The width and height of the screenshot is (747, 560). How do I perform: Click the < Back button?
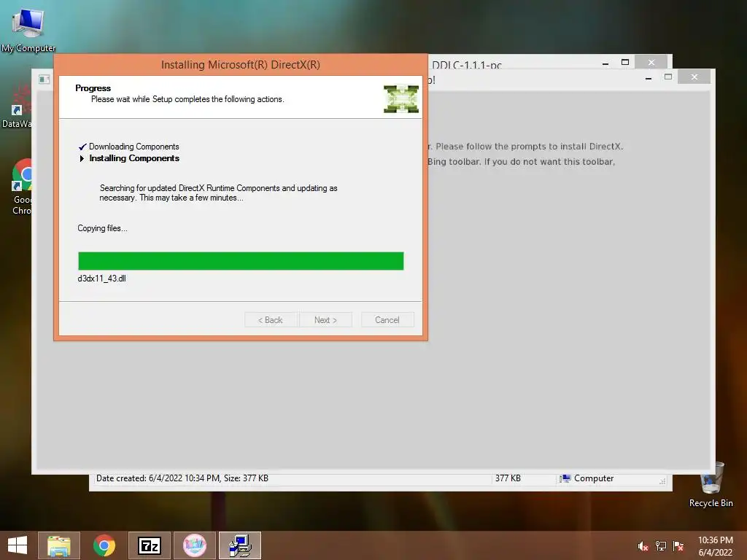pos(271,320)
